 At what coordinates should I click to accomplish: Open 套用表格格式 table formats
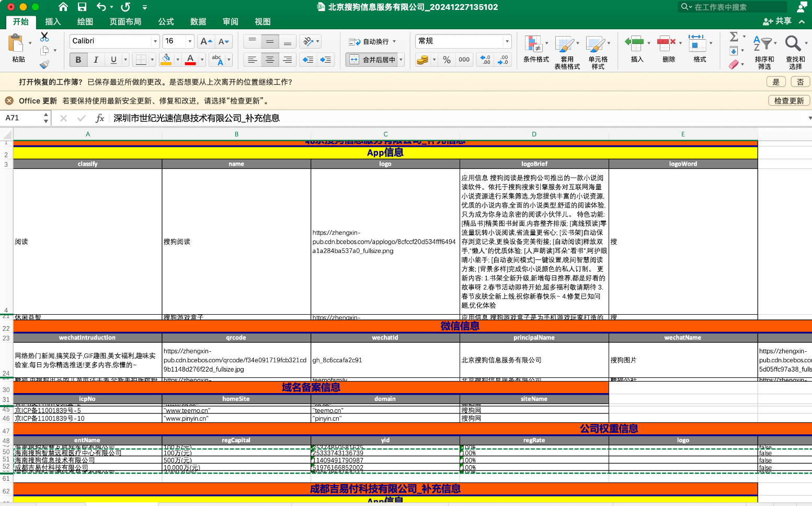click(x=567, y=52)
